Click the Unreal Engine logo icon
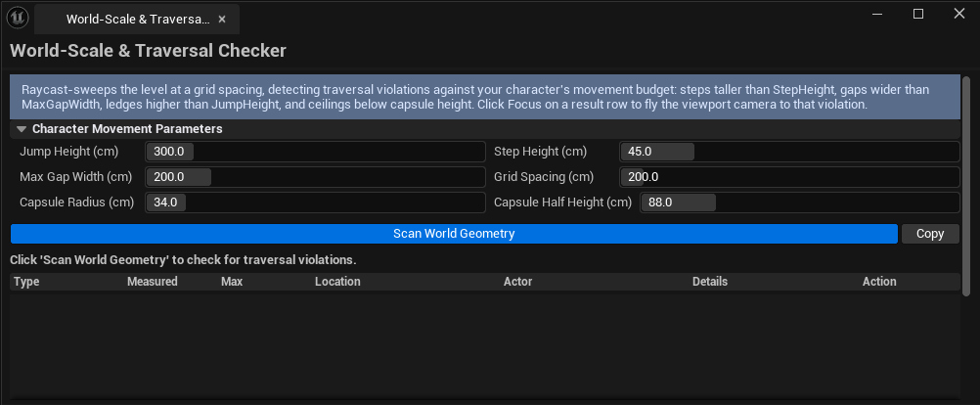Image resolution: width=980 pixels, height=405 pixels. click(x=17, y=17)
